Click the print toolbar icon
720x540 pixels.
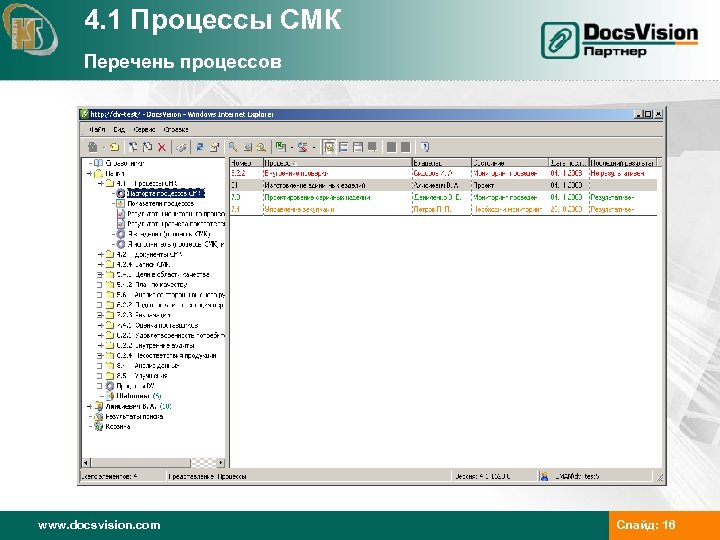(181, 147)
